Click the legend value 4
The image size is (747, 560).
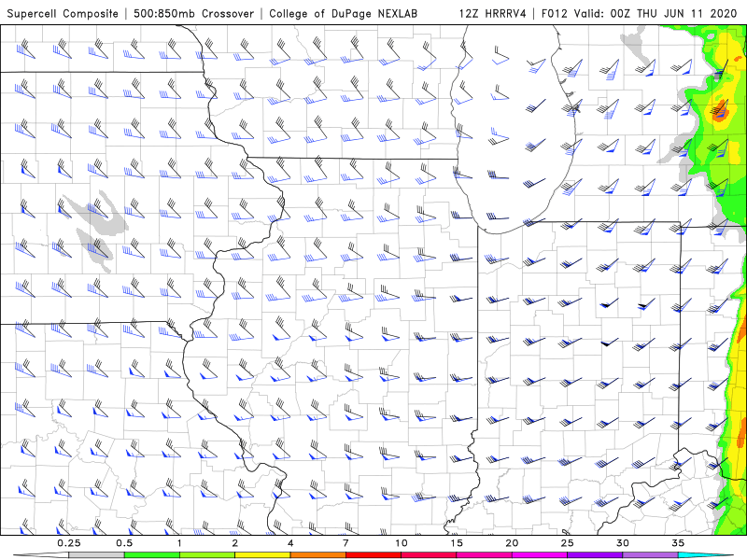coord(290,543)
